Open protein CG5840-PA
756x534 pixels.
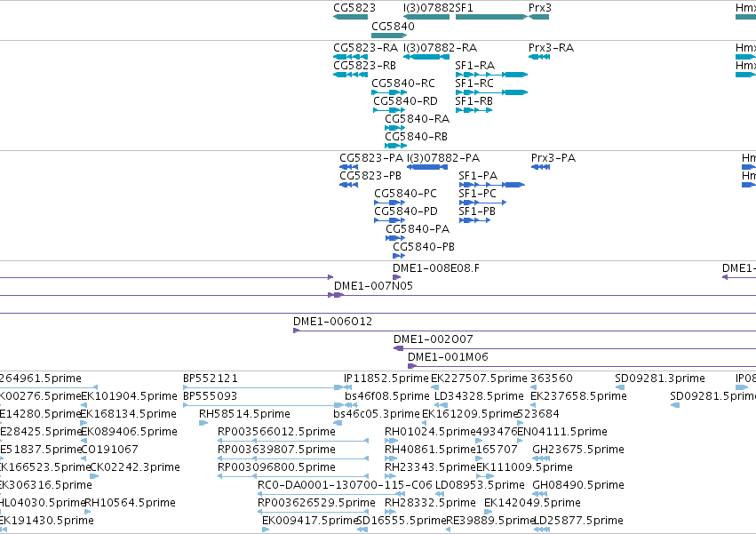[x=395, y=238]
